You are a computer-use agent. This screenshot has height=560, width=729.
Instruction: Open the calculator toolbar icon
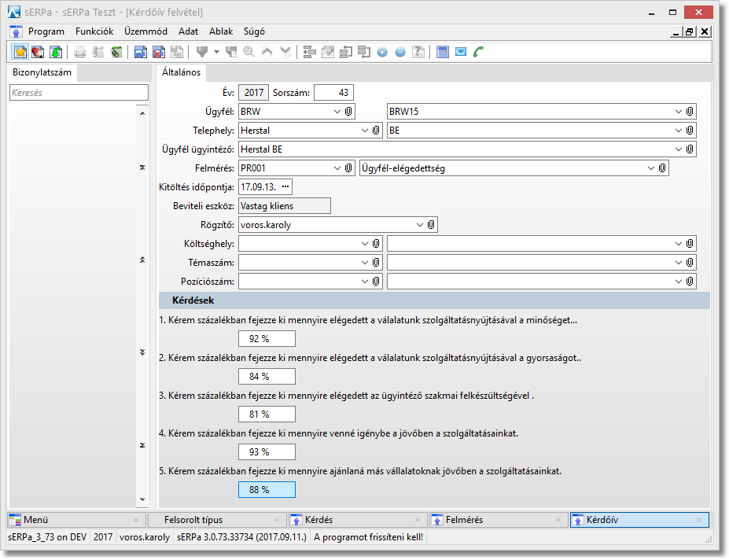[443, 52]
